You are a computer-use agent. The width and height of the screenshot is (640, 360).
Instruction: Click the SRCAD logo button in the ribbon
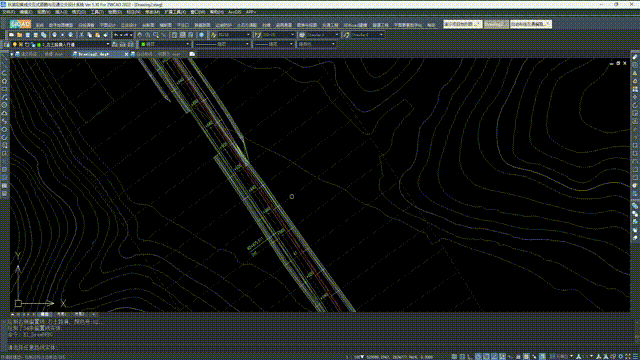click(x=20, y=24)
